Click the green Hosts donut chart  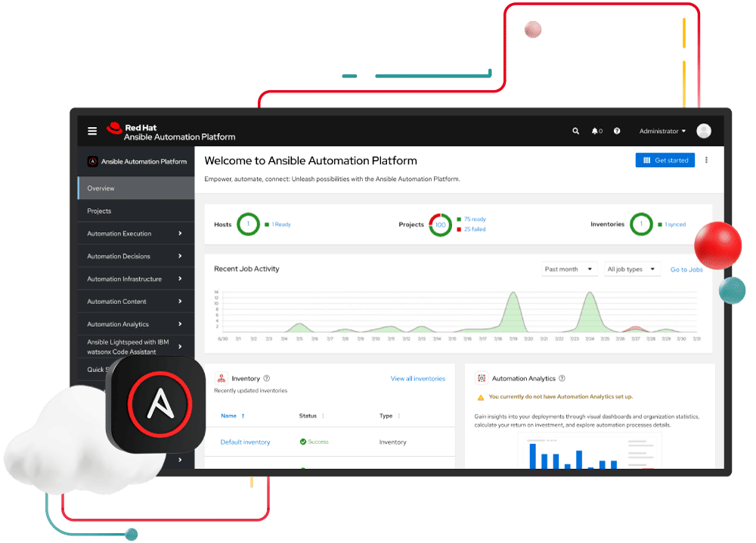tap(248, 224)
